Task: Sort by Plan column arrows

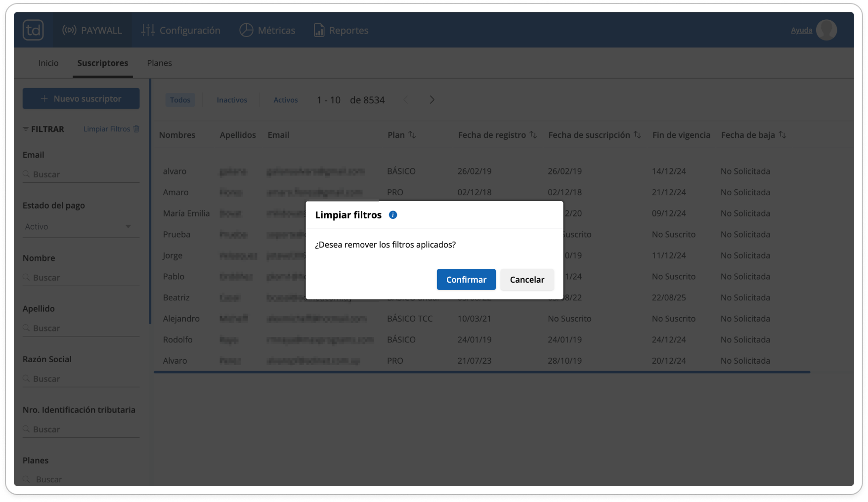Action: [412, 135]
